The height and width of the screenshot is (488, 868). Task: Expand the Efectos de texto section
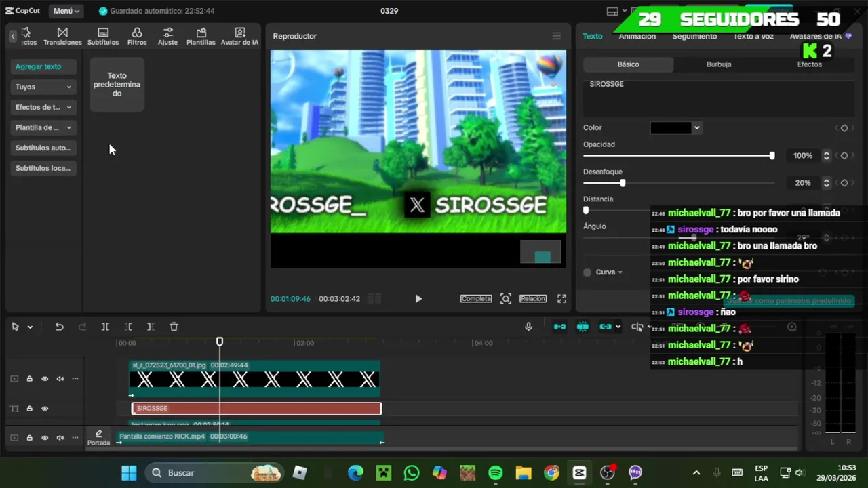click(43, 107)
